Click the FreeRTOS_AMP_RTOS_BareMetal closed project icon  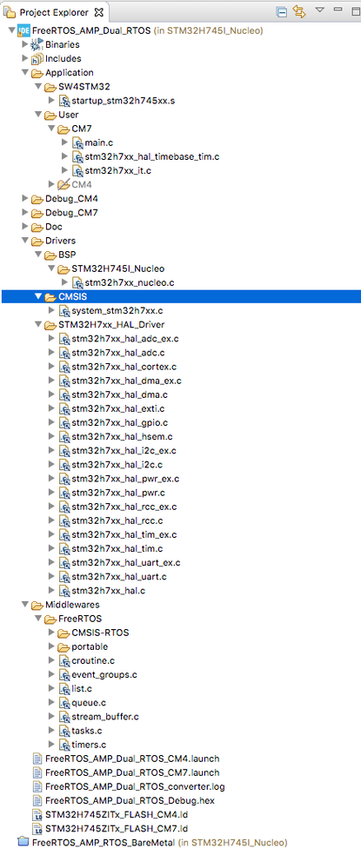(23, 843)
